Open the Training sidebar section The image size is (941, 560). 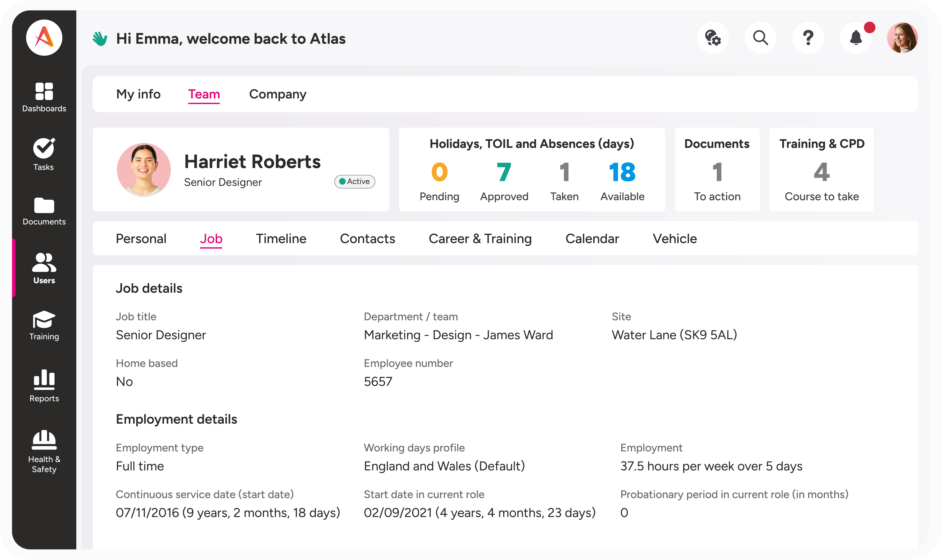click(44, 326)
